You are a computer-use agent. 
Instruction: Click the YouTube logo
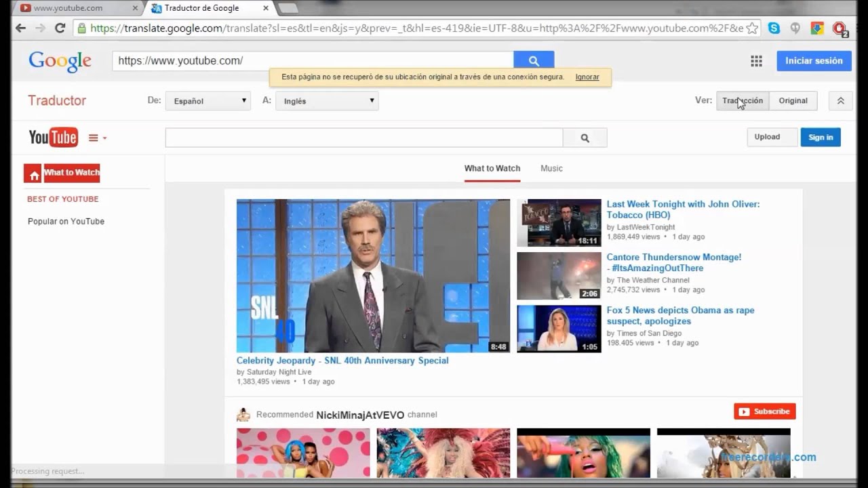point(53,138)
